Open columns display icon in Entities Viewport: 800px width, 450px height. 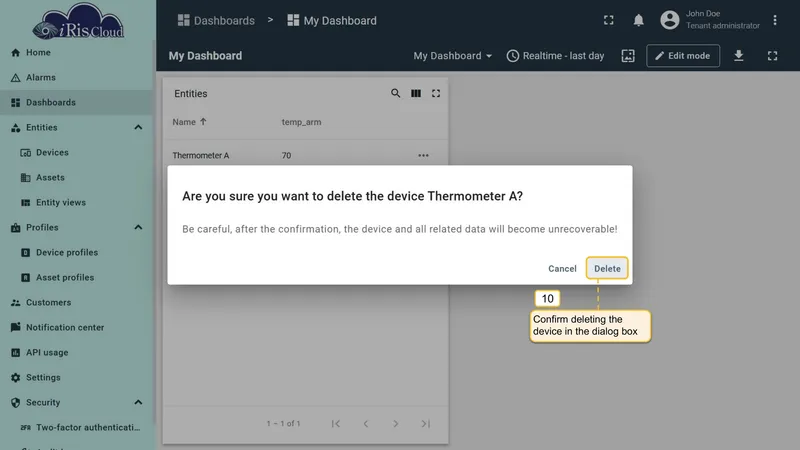point(416,93)
